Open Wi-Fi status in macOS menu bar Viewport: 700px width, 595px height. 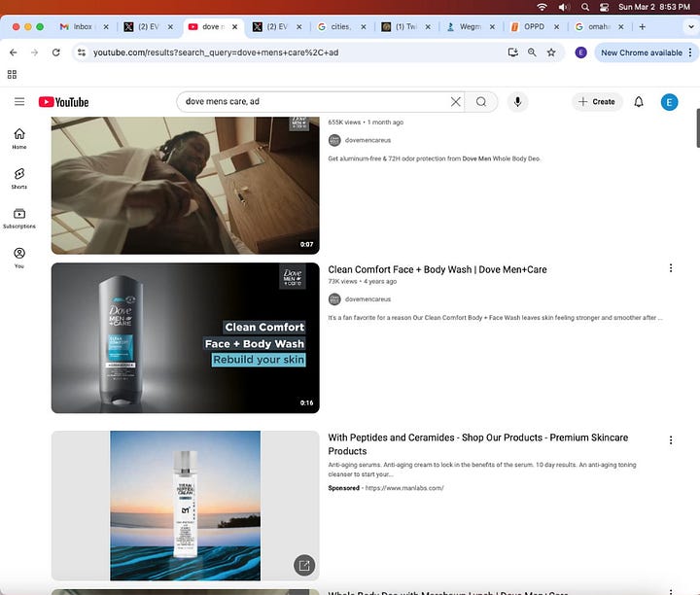click(x=542, y=7)
